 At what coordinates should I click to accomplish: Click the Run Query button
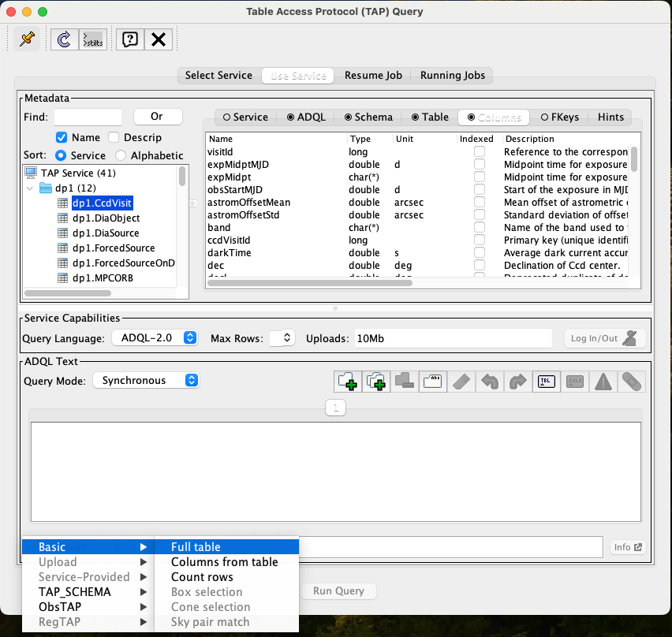338,590
